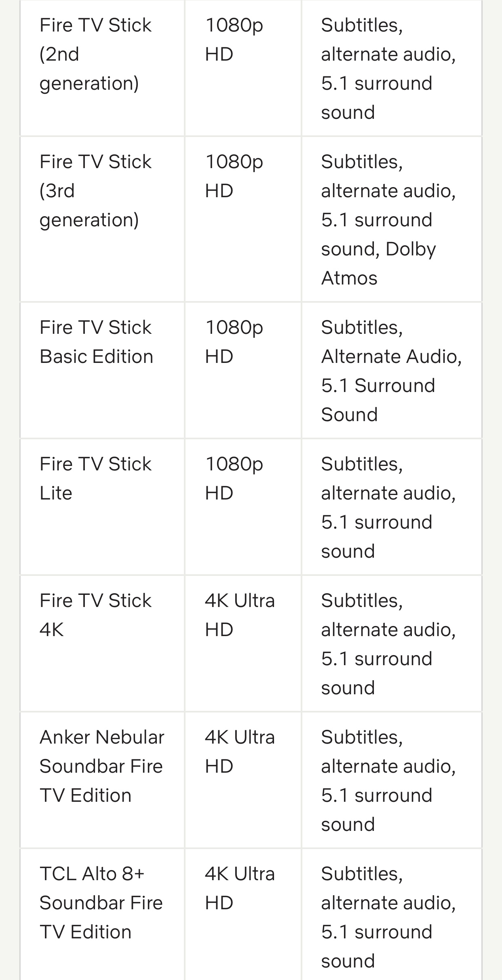This screenshot has height=980, width=502.
Task: Click 4K Ultra HD in the TCL Alto 8+ row
Action: 240,888
